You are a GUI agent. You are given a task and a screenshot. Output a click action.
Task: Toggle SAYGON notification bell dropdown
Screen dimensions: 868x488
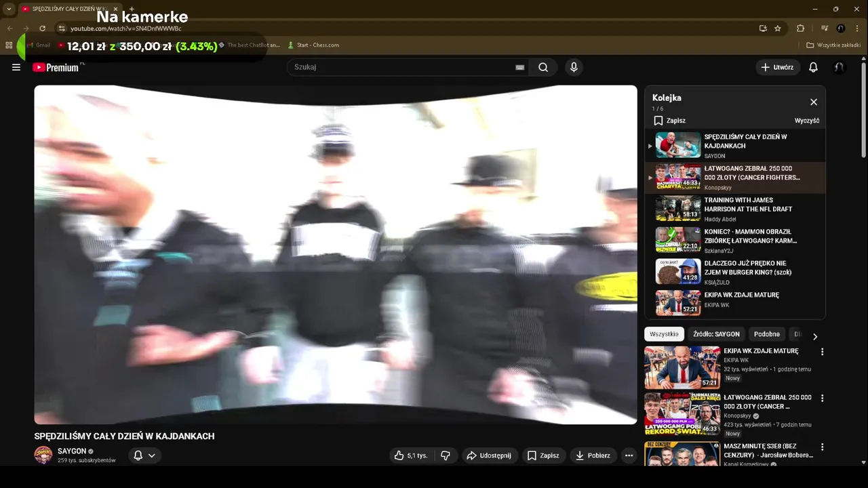144,455
